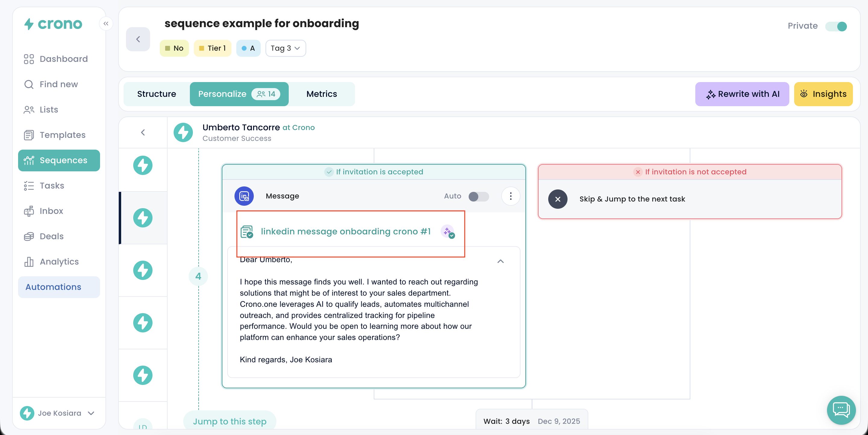Collapse the message body with chevron

point(500,261)
